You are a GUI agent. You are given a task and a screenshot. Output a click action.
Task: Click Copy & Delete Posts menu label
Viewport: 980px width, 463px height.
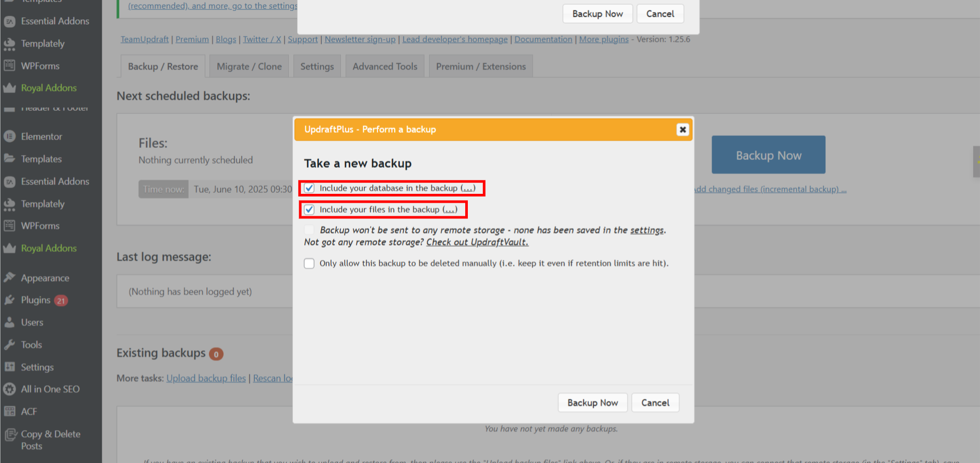coord(51,440)
